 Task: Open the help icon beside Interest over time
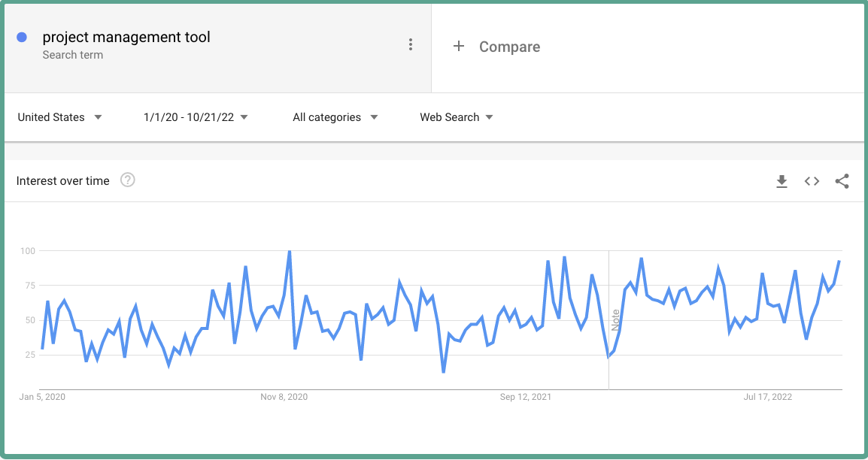(x=128, y=180)
